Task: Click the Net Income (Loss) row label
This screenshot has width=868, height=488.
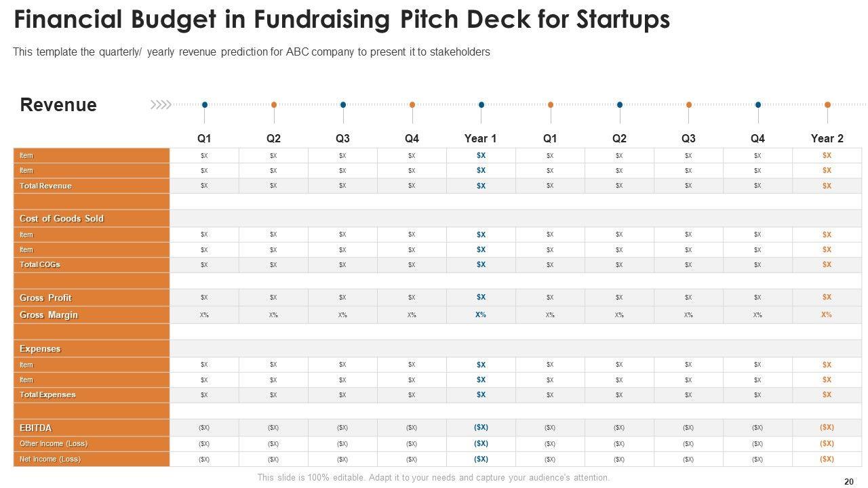Action: click(x=50, y=459)
